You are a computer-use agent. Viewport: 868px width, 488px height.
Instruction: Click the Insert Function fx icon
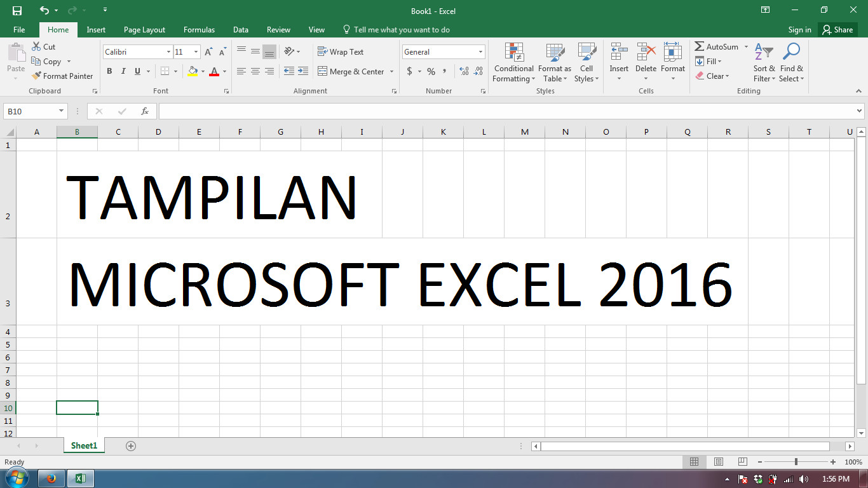pyautogui.click(x=145, y=111)
